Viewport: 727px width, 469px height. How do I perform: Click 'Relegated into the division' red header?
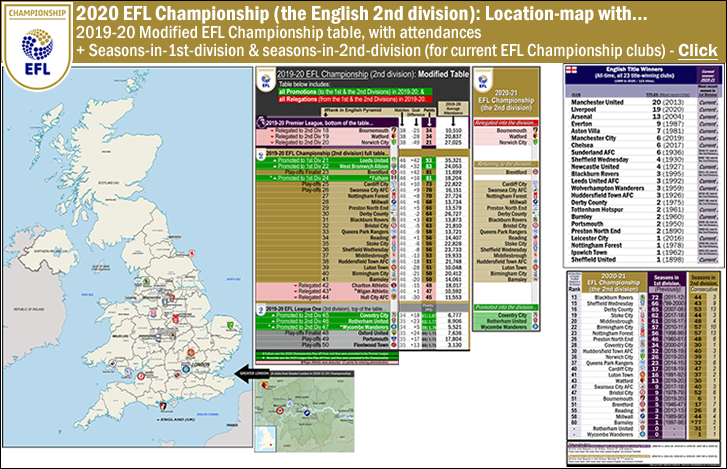[x=505, y=123]
